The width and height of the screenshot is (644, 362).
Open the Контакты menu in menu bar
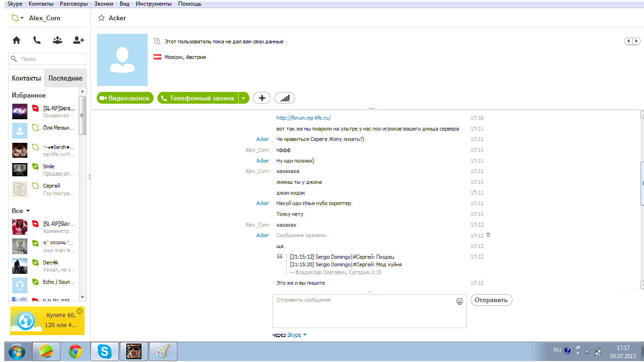click(x=41, y=4)
